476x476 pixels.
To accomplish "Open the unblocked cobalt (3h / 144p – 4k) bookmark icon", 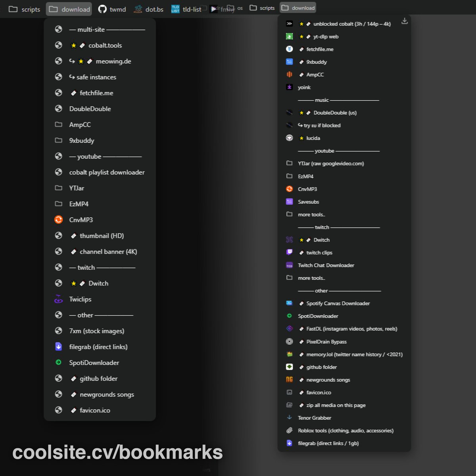I will [x=289, y=24].
